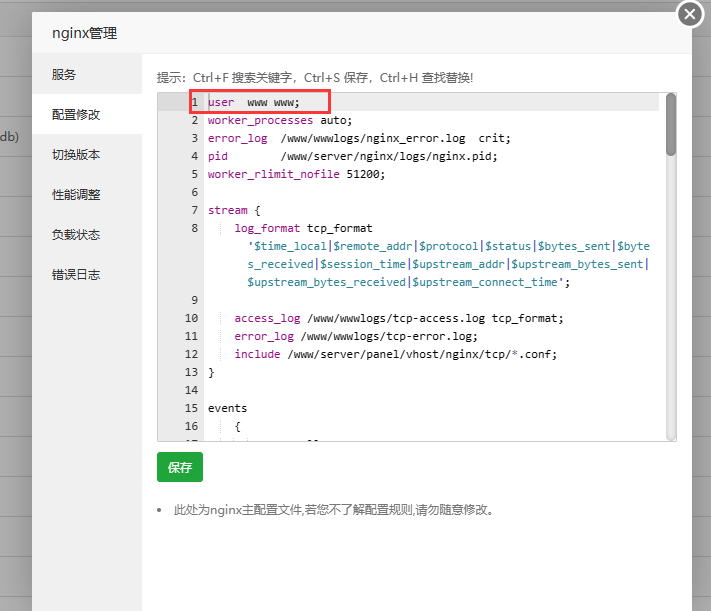Click the 'stream {' line

[234, 210]
